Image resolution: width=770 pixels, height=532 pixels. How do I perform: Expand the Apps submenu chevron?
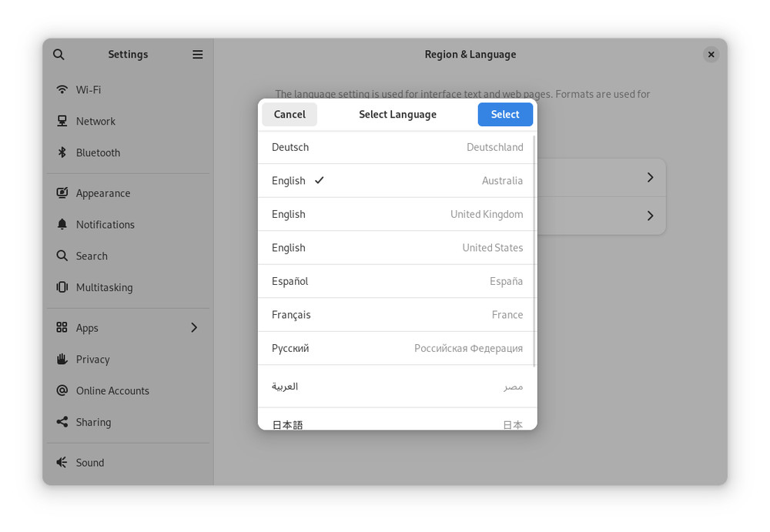[x=194, y=328]
